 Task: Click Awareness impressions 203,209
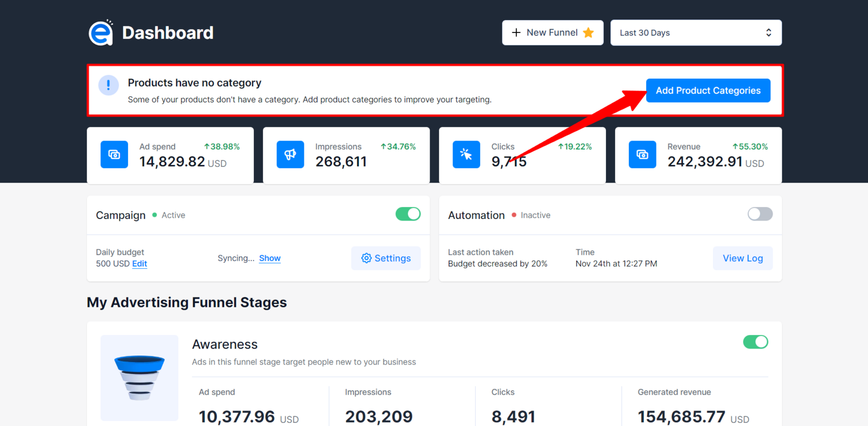point(379,416)
